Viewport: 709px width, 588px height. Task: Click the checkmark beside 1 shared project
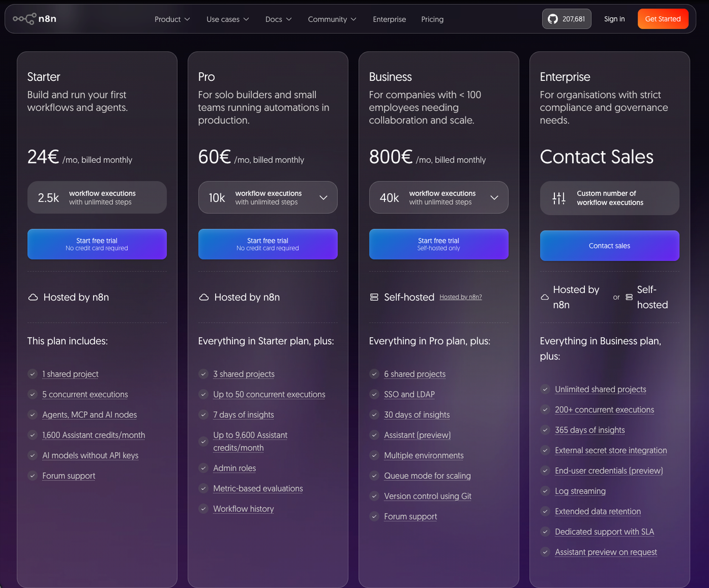(33, 374)
